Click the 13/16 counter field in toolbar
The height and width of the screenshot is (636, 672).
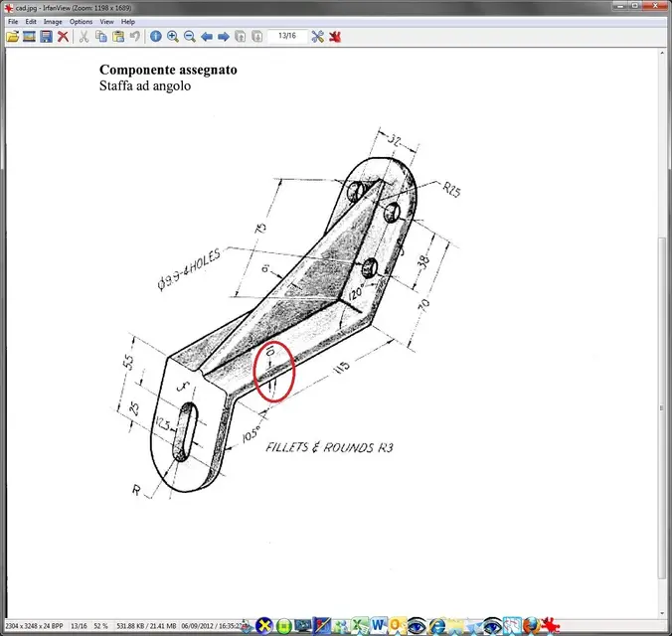(x=287, y=36)
